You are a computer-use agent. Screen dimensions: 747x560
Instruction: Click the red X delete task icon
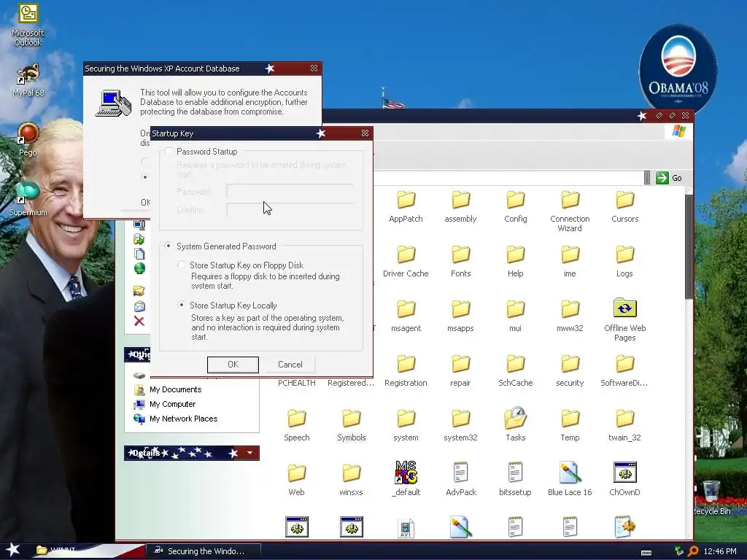pos(139,321)
